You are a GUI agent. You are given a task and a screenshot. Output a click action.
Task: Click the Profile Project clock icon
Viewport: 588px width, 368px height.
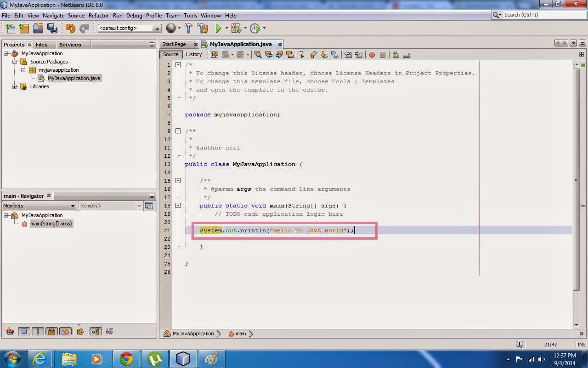point(255,29)
